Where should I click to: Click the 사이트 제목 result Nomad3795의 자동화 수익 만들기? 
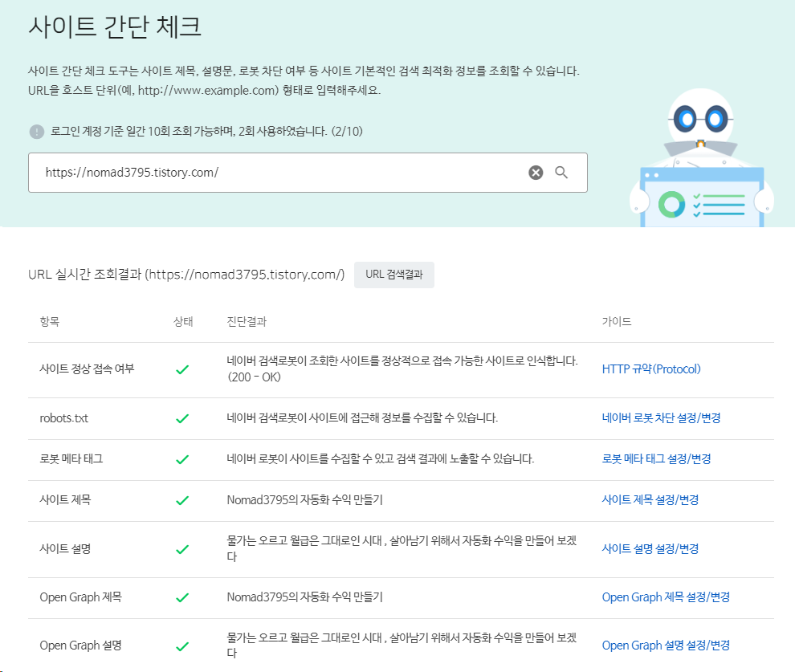(304, 500)
